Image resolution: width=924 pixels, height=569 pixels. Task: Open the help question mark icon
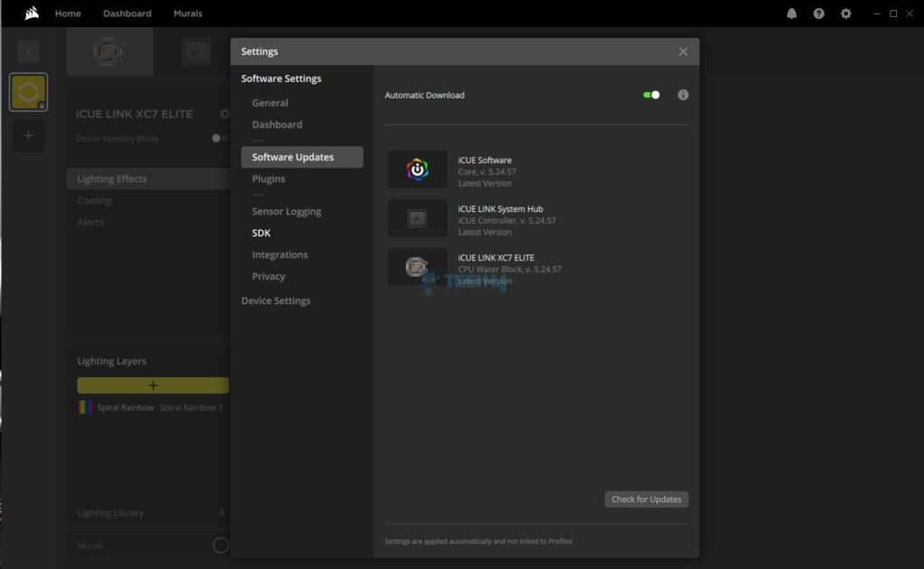click(818, 14)
